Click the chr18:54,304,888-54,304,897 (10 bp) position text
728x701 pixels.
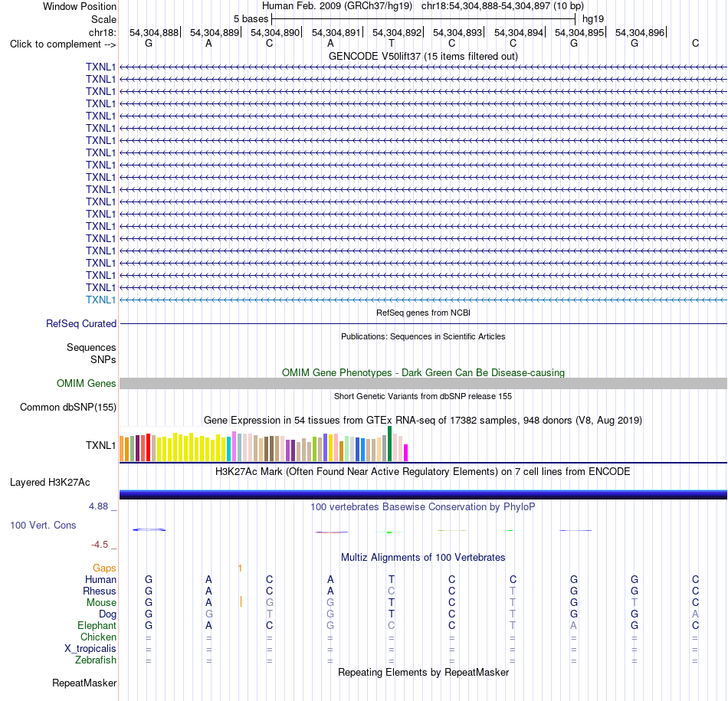click(x=503, y=6)
